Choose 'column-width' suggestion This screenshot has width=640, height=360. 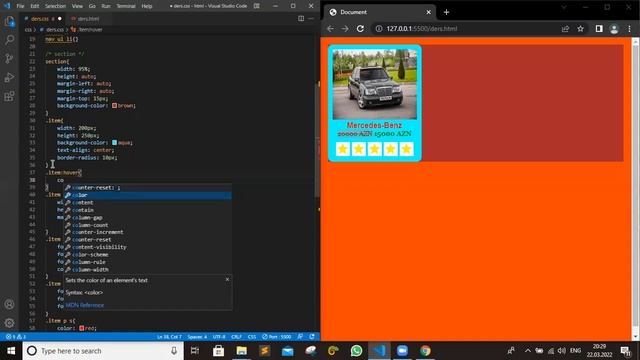(x=148, y=269)
